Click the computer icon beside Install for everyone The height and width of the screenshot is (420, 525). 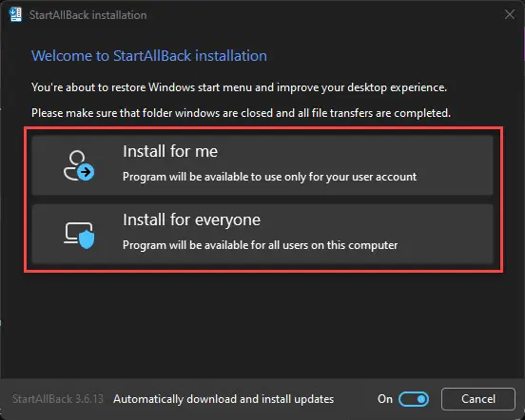point(79,236)
